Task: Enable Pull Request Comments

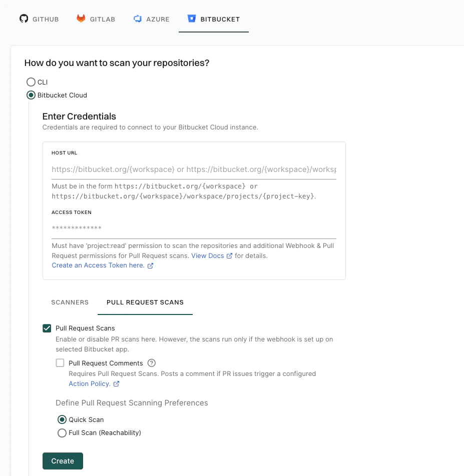Action: pos(60,363)
